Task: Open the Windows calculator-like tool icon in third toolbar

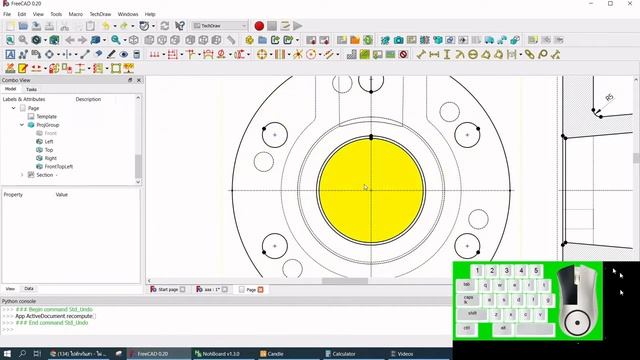Action: click(137, 54)
